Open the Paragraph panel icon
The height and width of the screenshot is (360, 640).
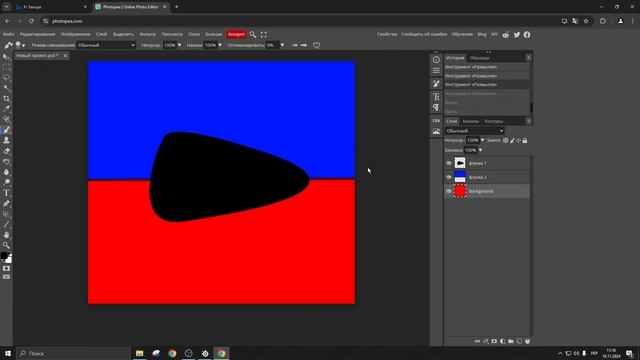[x=436, y=107]
